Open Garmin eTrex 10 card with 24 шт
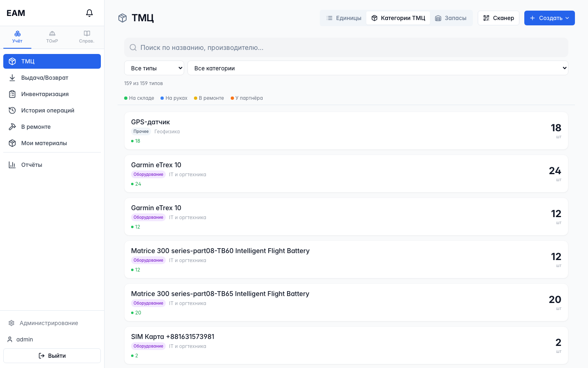Image resolution: width=588 pixels, height=368 pixels. point(346,174)
